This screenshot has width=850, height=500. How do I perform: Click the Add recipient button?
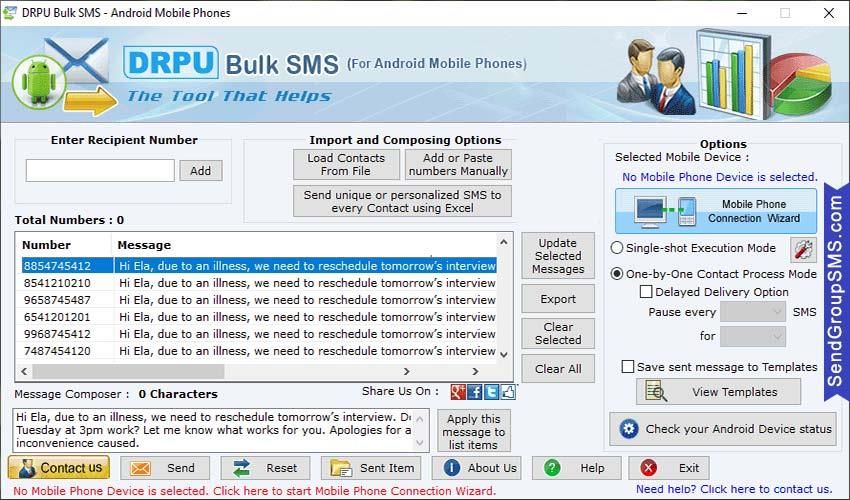pyautogui.click(x=201, y=171)
